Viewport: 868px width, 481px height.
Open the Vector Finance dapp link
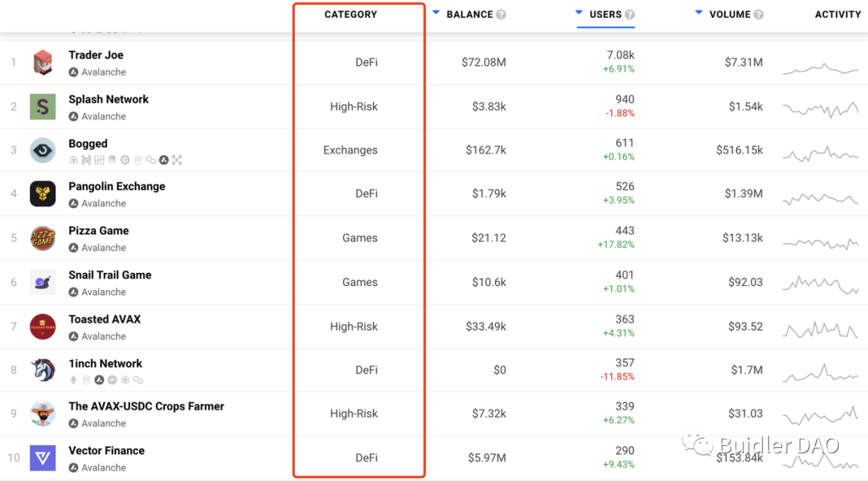(x=106, y=450)
